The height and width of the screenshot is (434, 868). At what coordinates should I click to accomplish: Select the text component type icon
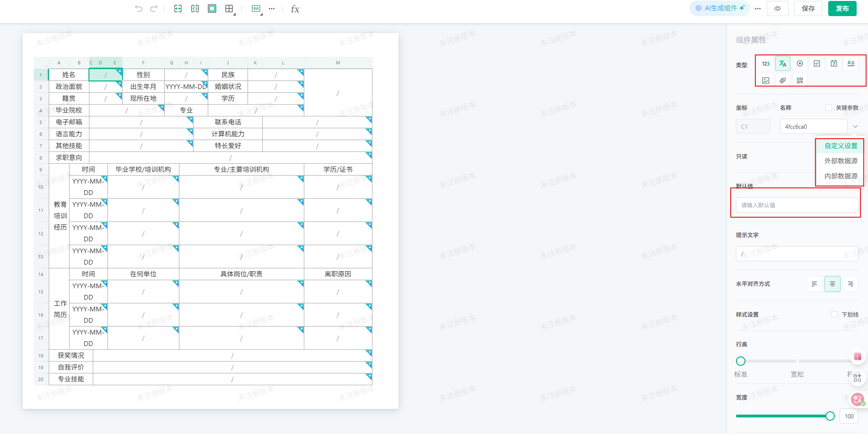click(783, 63)
